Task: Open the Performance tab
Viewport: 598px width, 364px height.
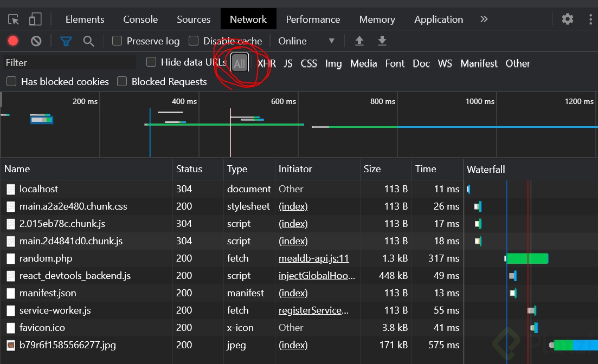Action: coord(313,19)
